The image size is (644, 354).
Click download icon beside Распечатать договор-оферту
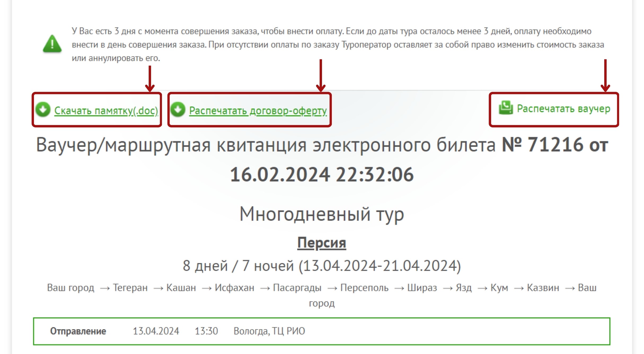178,109
